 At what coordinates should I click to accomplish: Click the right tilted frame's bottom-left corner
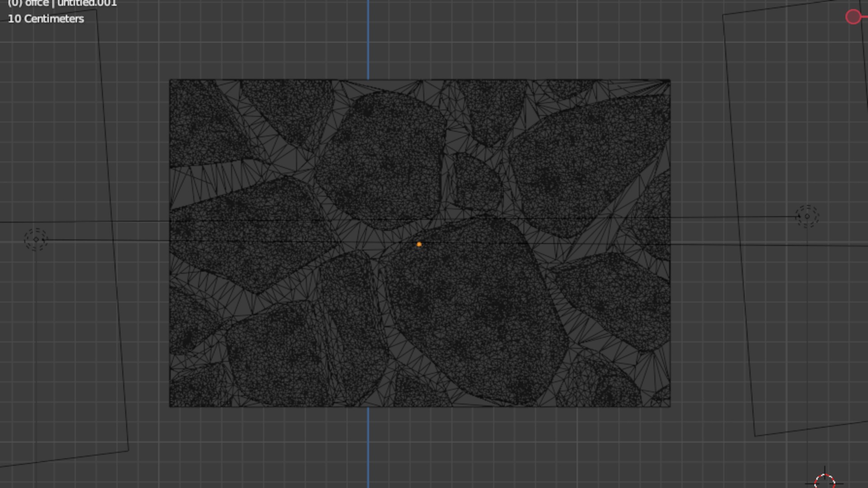pos(755,436)
